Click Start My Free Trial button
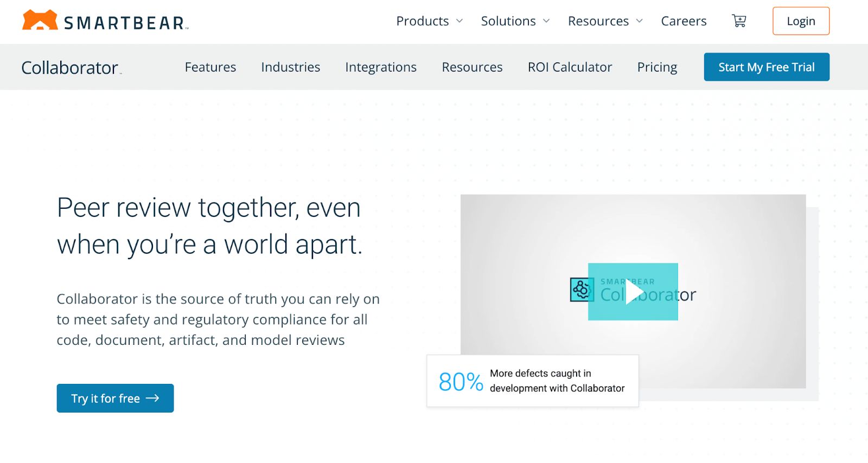The width and height of the screenshot is (868, 463). click(x=767, y=67)
